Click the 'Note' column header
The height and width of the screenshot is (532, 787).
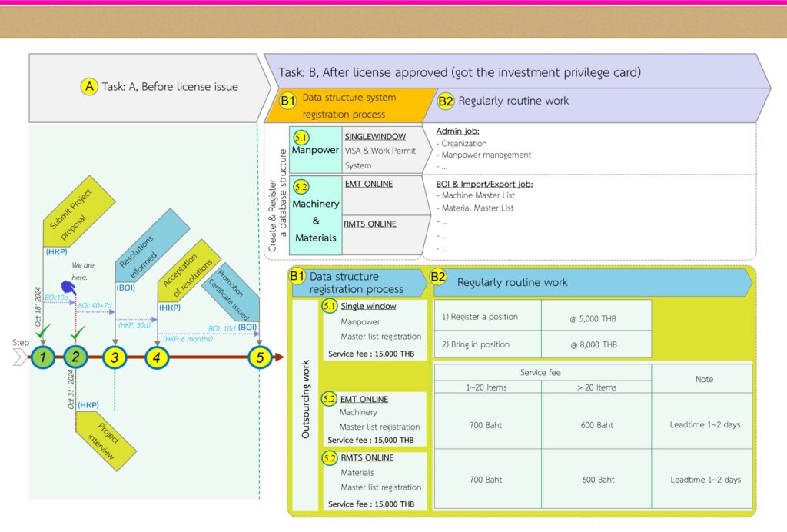coord(704,380)
